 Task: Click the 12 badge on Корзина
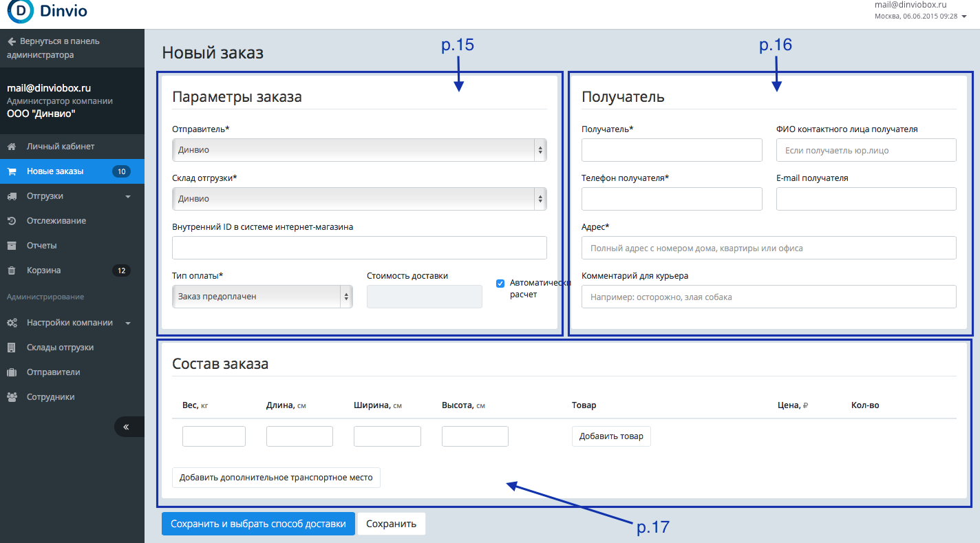coord(122,270)
